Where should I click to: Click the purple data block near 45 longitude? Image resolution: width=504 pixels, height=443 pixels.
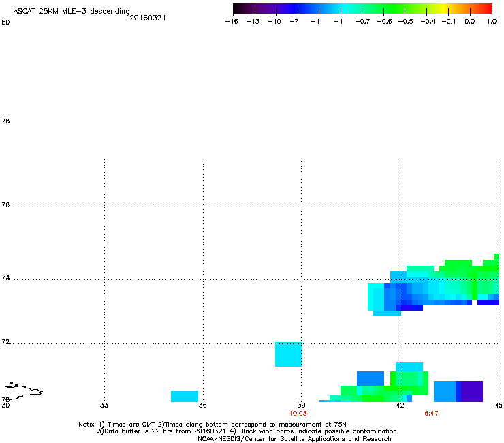pos(472,391)
